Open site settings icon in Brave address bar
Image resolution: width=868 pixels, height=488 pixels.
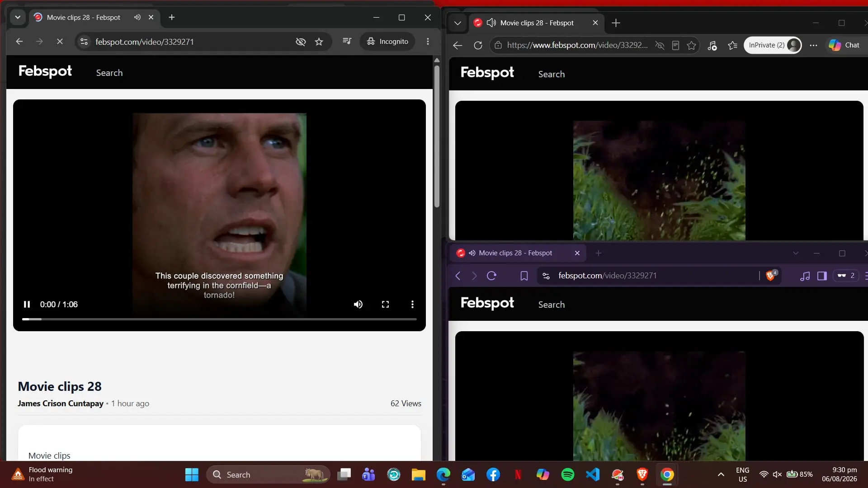546,276
